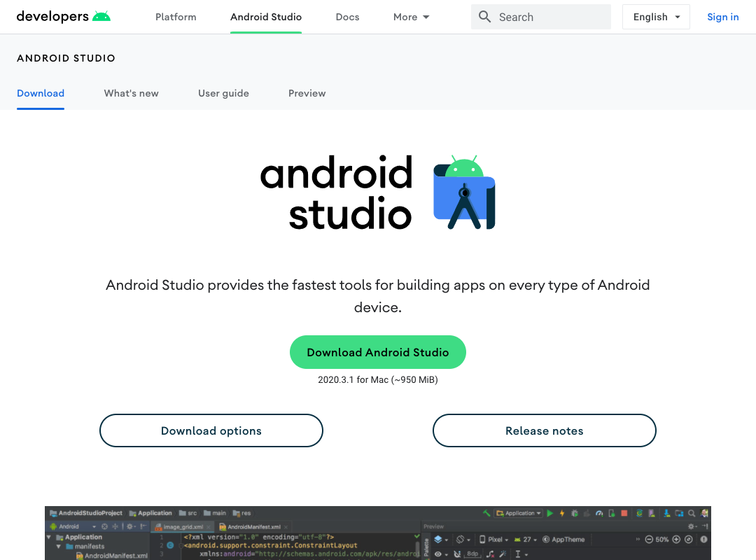This screenshot has height=560, width=756.
Task: Select the Android Studio nav item
Action: [x=266, y=17]
